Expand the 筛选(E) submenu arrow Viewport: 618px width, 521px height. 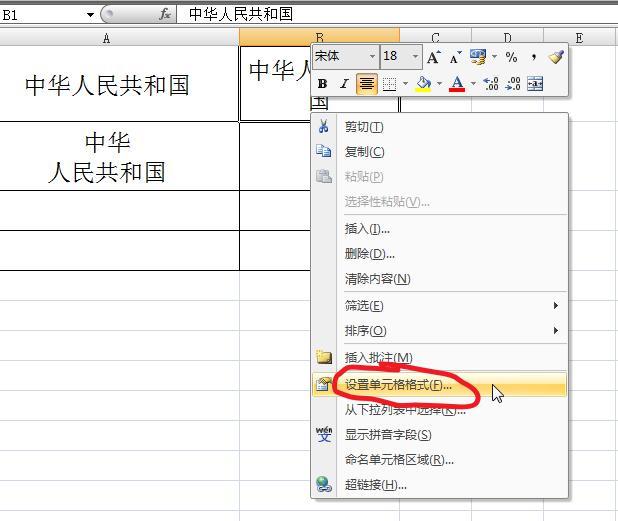point(555,305)
